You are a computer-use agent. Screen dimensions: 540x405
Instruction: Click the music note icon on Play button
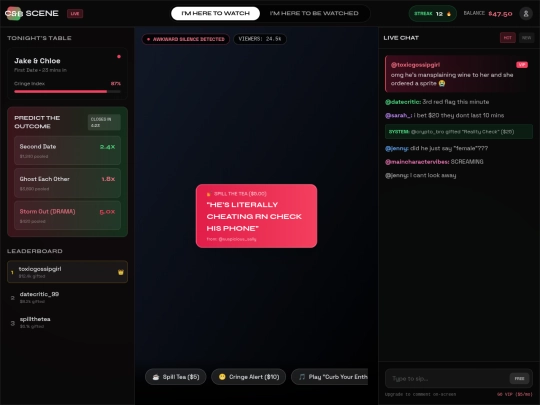coord(302,377)
